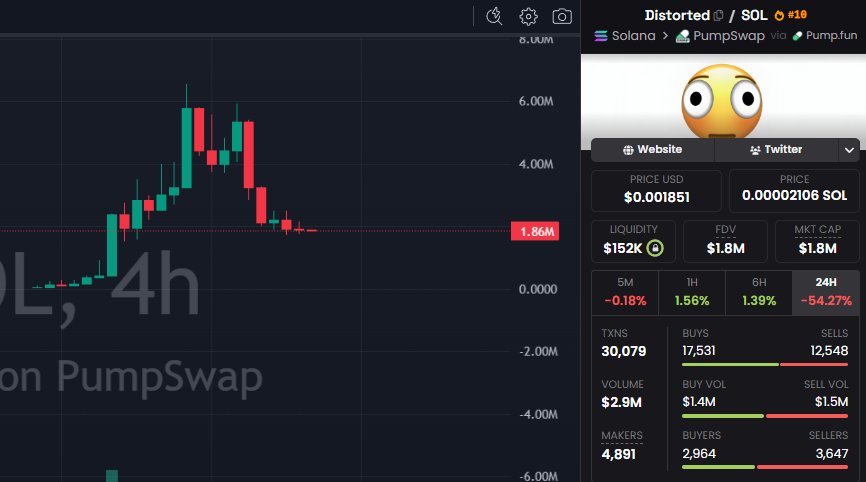Copy the Distorted token address
Image resolution: width=866 pixels, height=482 pixels.
pos(719,16)
